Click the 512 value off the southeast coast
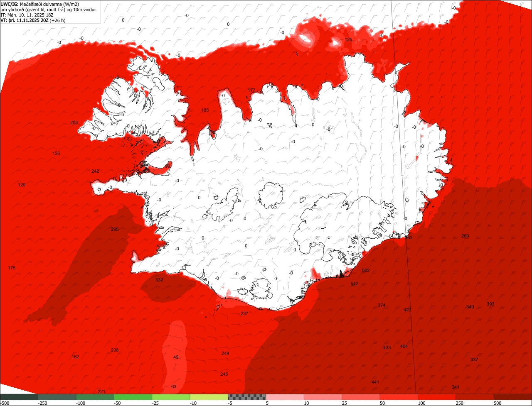Viewport: 532px width, 406px height. pos(355,284)
